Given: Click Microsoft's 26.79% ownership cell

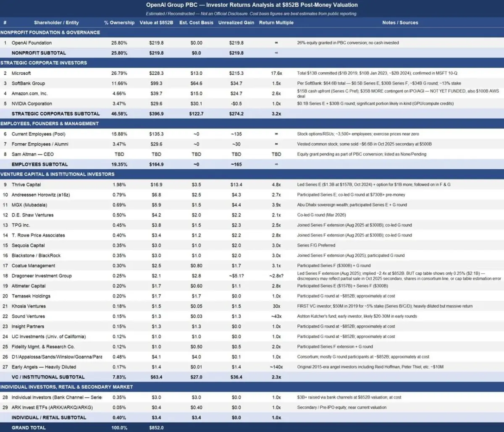Looking at the screenshot, I should pos(119,73).
